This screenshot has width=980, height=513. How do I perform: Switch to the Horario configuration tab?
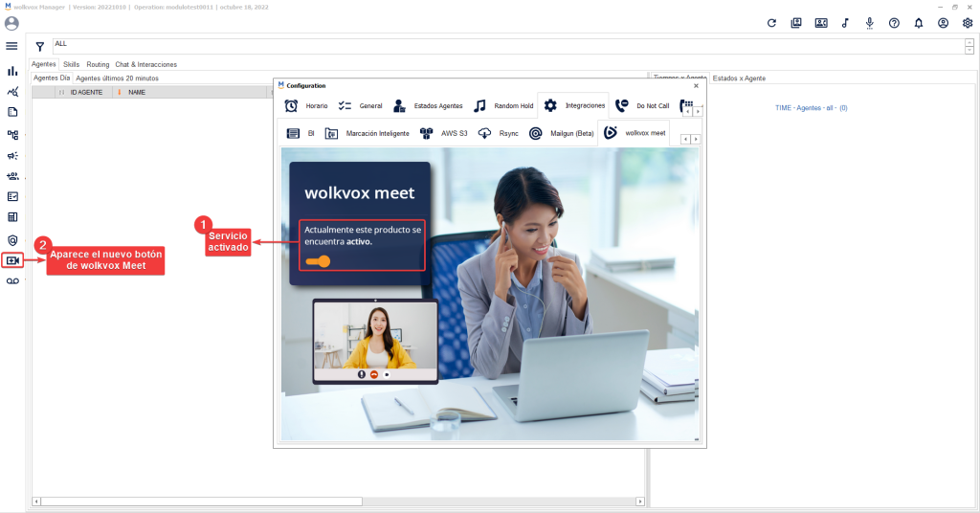pyautogui.click(x=306, y=106)
